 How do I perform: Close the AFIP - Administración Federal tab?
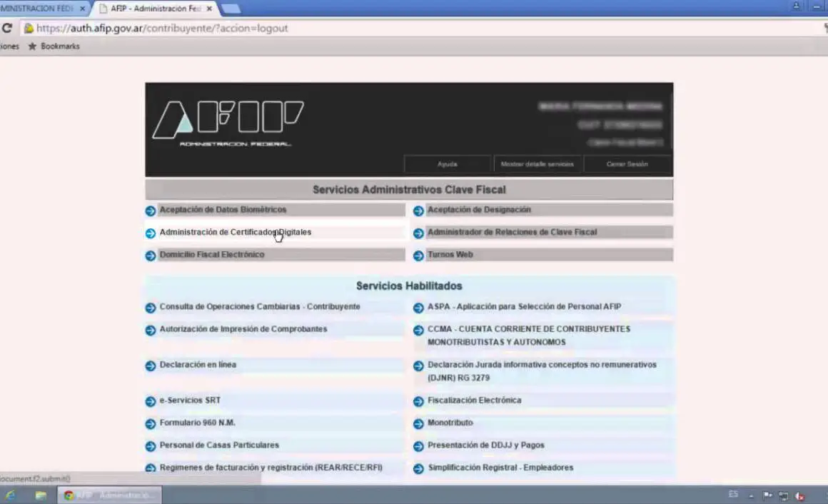tap(210, 9)
